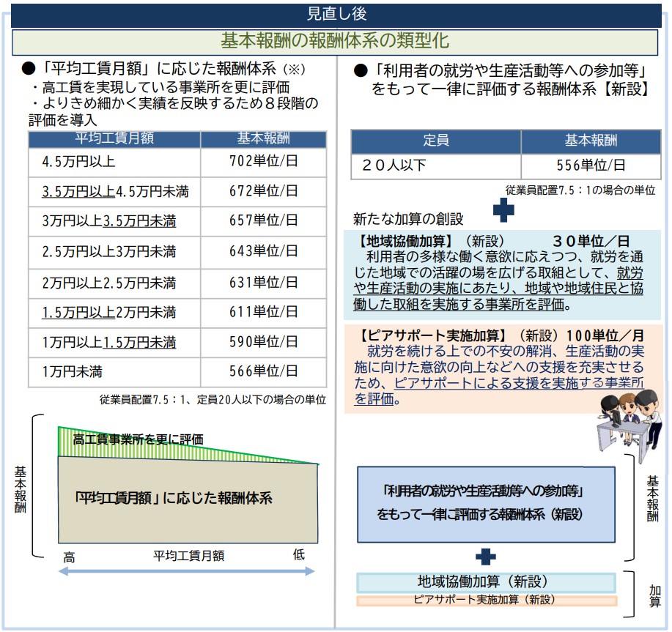Click the line 高工賃を実現している事業所を更に評価
This screenshot has height=632, width=672.
161,87
